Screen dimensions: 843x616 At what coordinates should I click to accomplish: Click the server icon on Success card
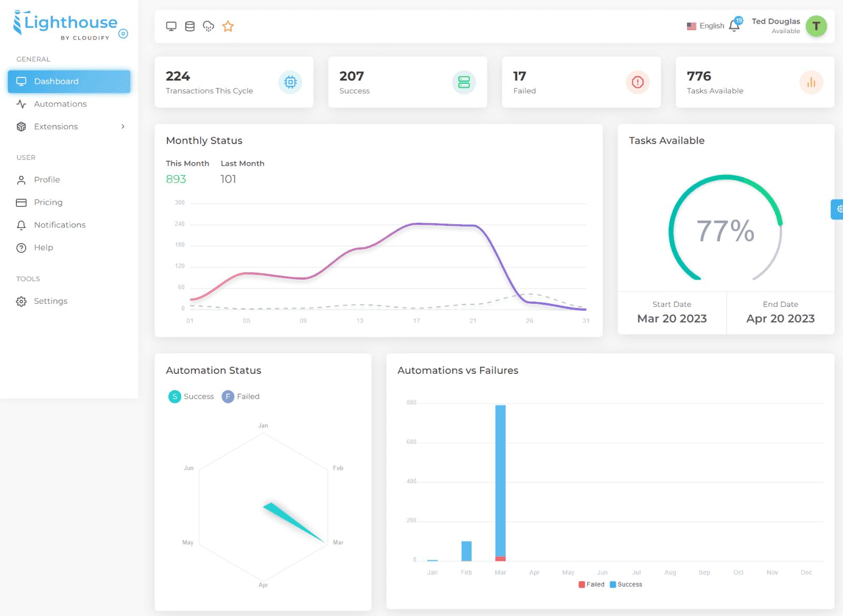click(x=464, y=82)
